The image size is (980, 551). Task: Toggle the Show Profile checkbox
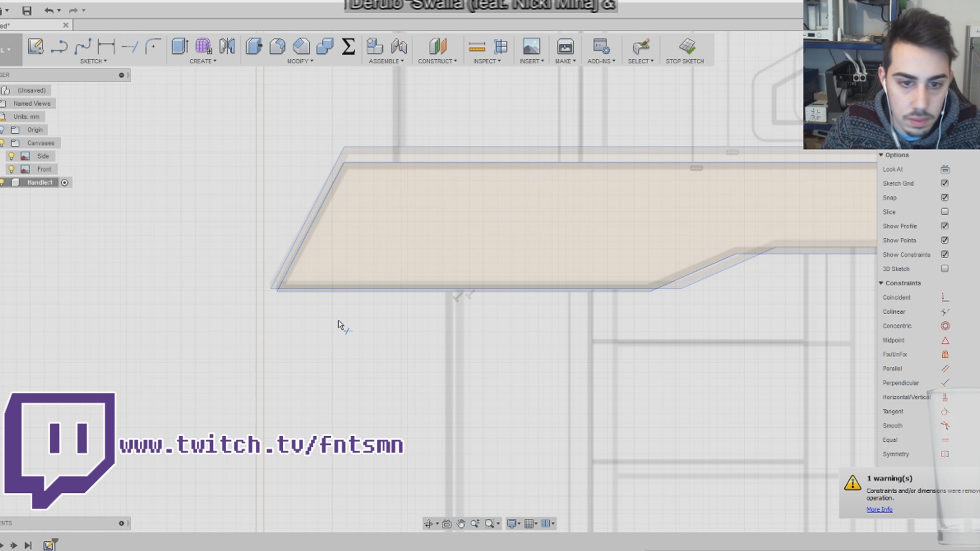[x=945, y=226]
